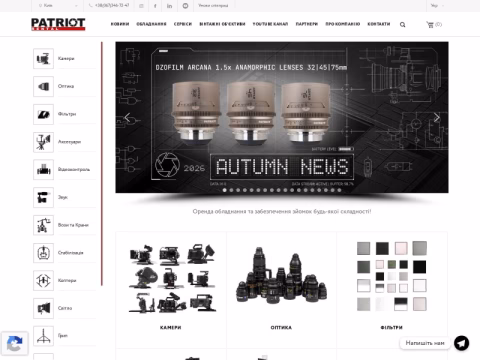480x360 pixels.
Task: Open the Стабілізація stabilizer sidebar icon
Action: [43, 253]
